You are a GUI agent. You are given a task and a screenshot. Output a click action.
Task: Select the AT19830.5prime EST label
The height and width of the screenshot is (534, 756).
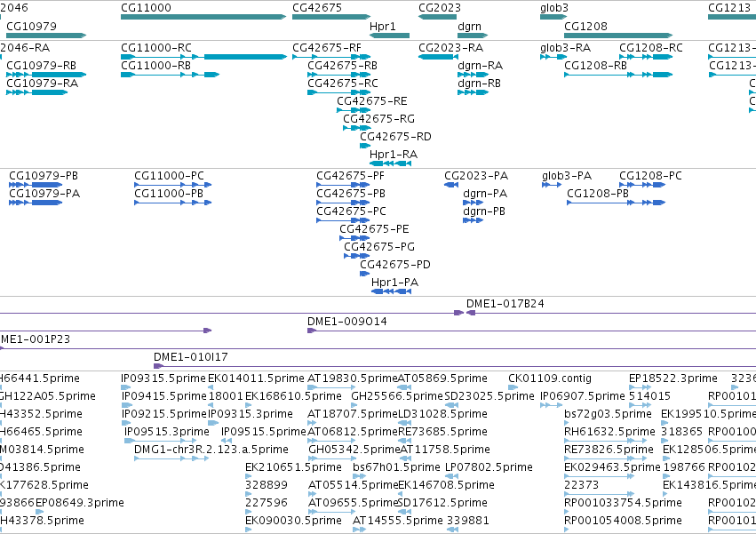point(353,379)
